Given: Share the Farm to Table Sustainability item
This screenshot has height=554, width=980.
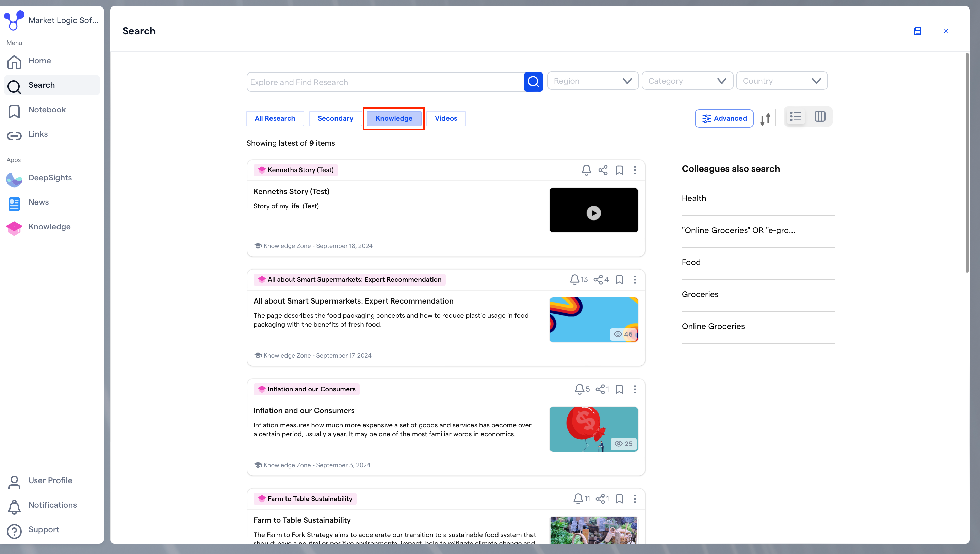Looking at the screenshot, I should point(600,499).
